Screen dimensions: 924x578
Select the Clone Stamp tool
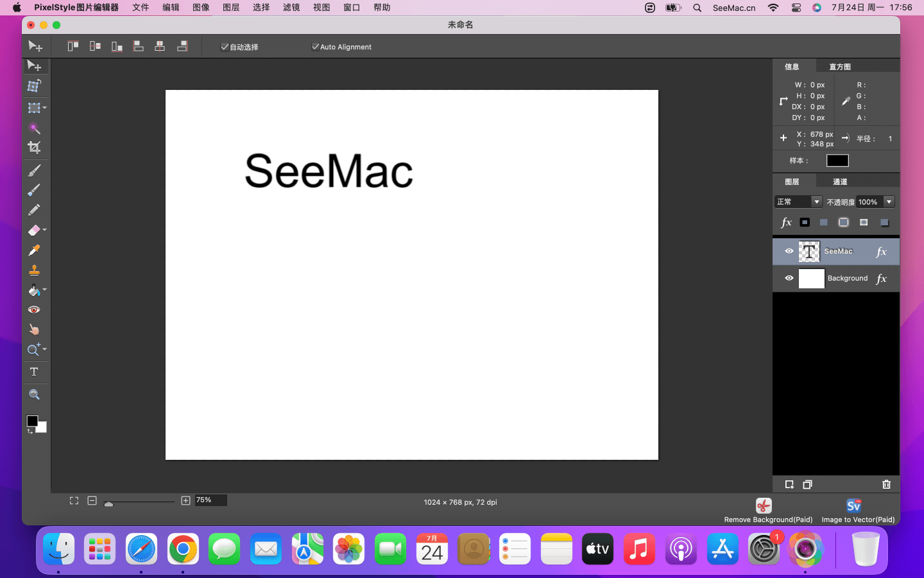click(34, 270)
